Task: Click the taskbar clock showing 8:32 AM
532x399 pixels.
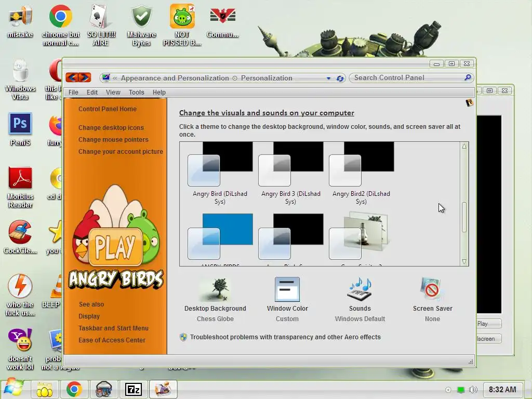Action: [502, 390]
